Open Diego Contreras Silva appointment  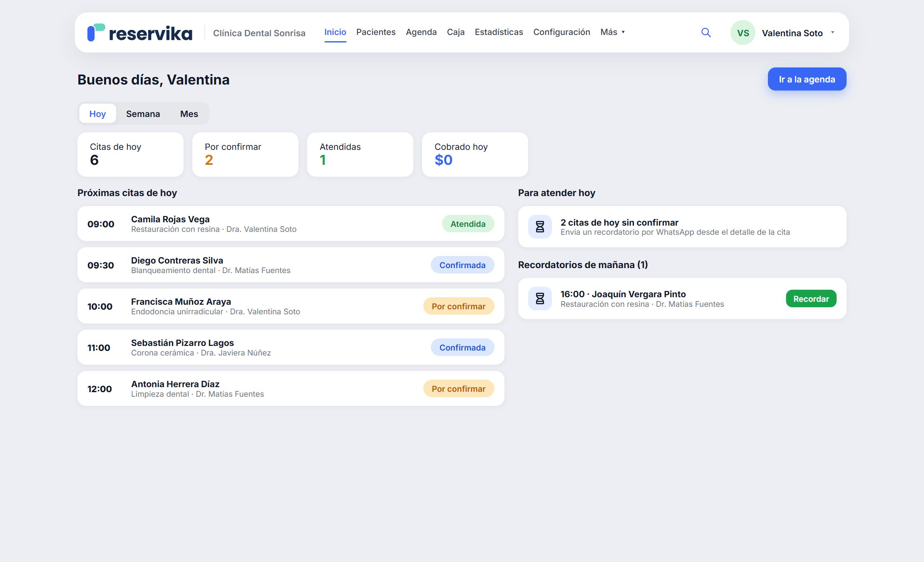click(x=291, y=265)
